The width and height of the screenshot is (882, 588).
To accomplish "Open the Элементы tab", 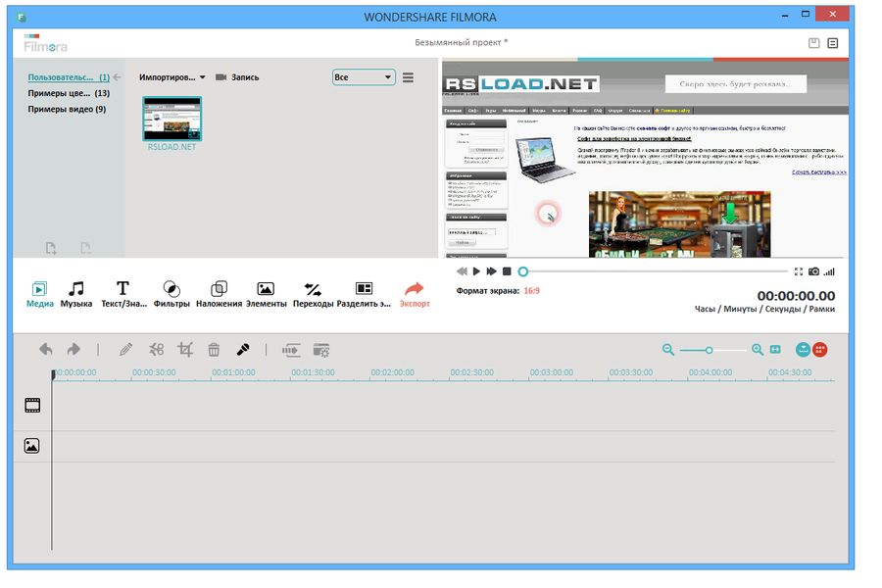I will click(x=266, y=294).
